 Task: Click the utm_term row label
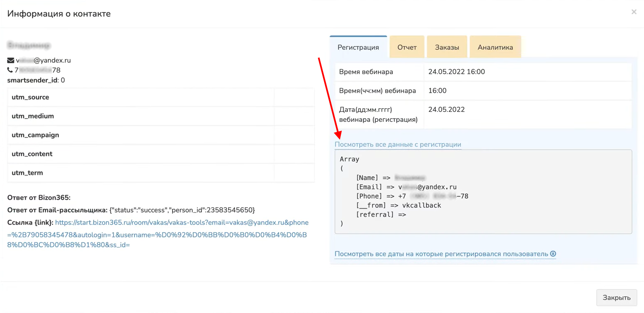tap(27, 173)
